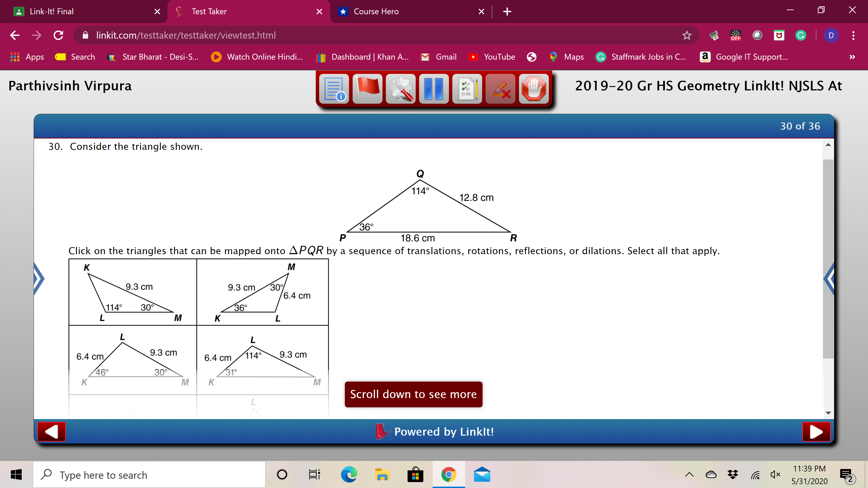Open the checklist review icon

click(x=467, y=89)
